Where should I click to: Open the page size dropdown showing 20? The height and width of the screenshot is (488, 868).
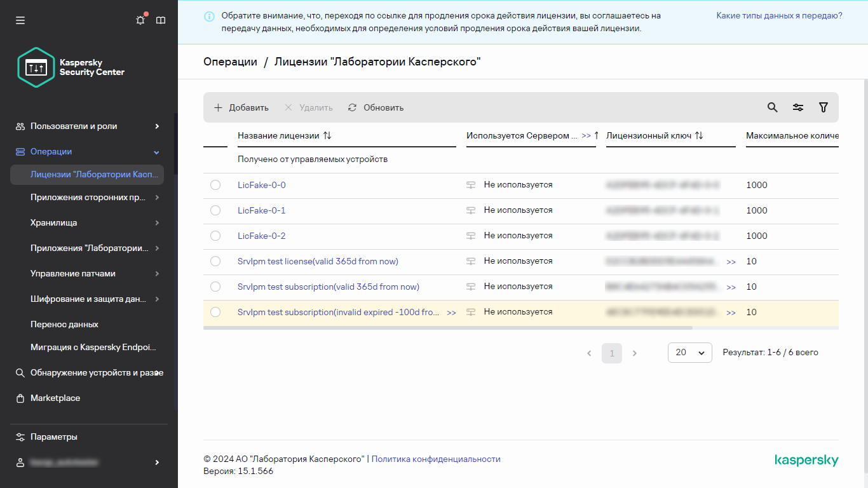pos(689,352)
